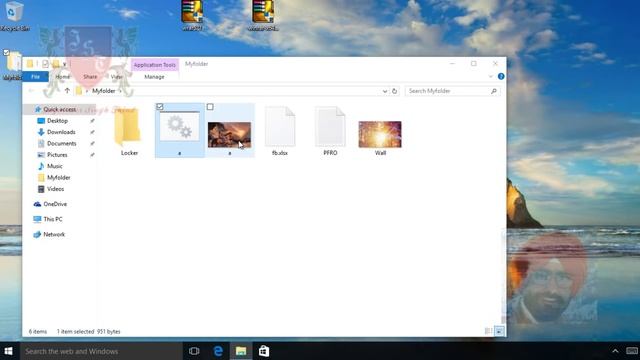The width and height of the screenshot is (640, 360).
Task: Click the pin icon next to Downloads
Action: (92, 132)
